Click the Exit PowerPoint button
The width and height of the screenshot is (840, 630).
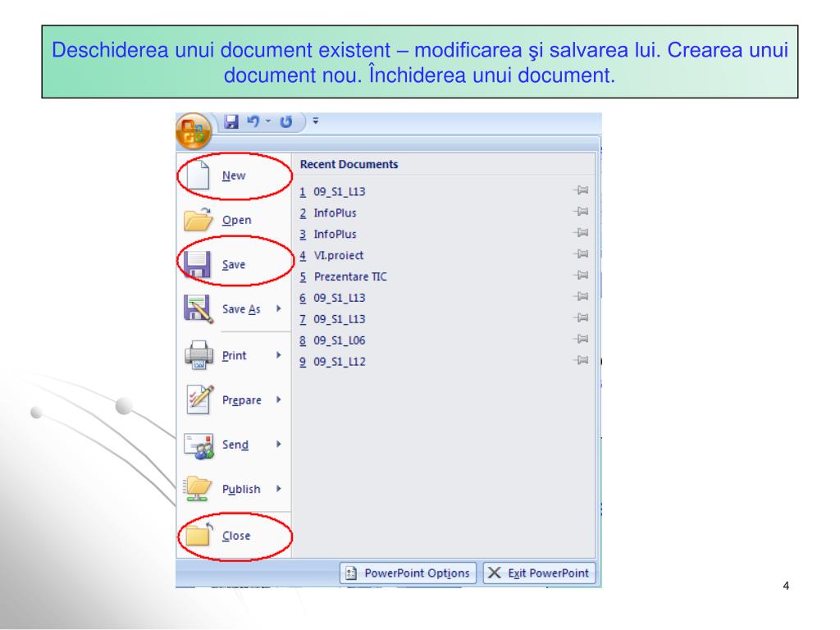539,573
